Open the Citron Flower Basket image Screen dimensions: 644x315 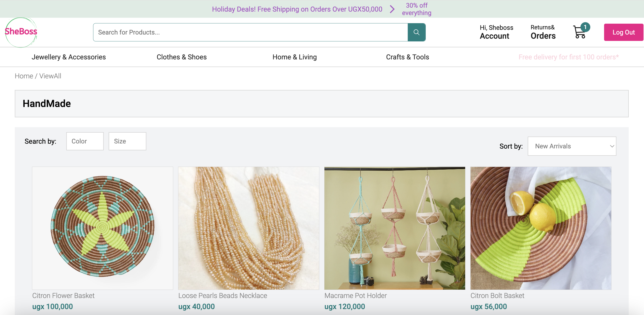point(102,228)
